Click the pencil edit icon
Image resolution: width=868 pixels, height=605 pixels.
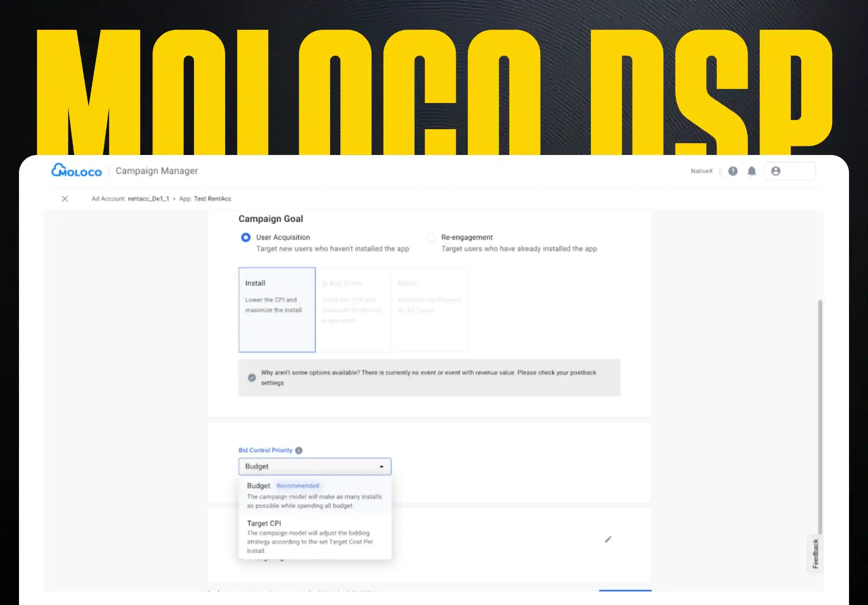point(608,539)
